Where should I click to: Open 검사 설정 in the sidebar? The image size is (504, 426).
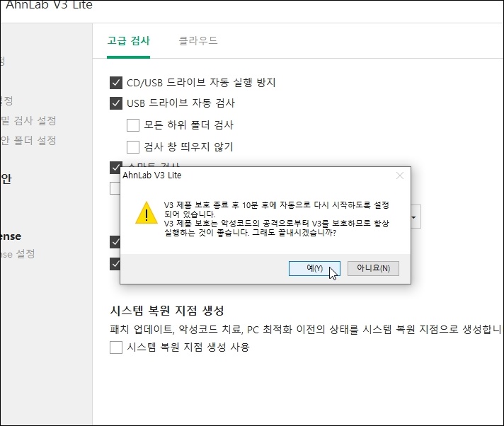coord(28,121)
